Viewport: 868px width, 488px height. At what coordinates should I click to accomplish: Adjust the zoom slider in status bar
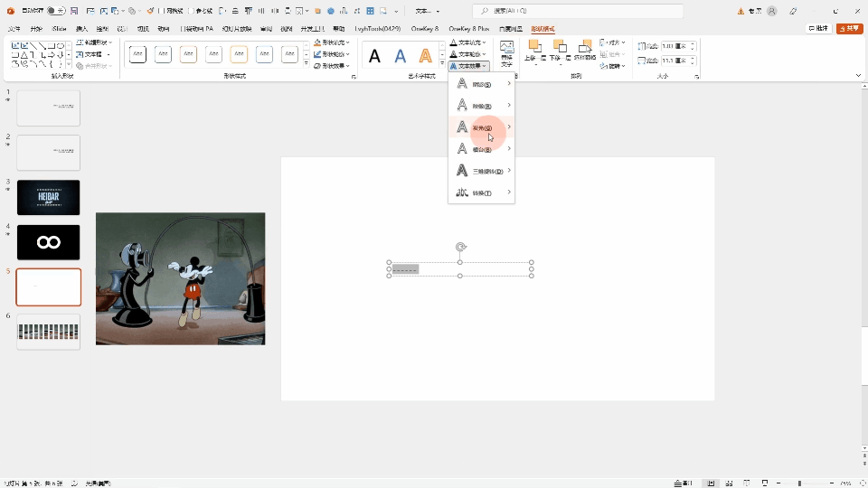tap(799, 483)
